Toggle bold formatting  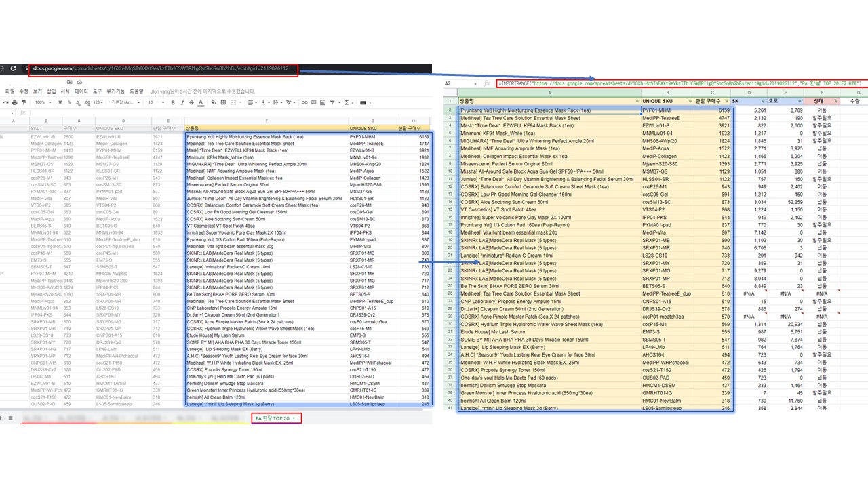click(x=173, y=102)
